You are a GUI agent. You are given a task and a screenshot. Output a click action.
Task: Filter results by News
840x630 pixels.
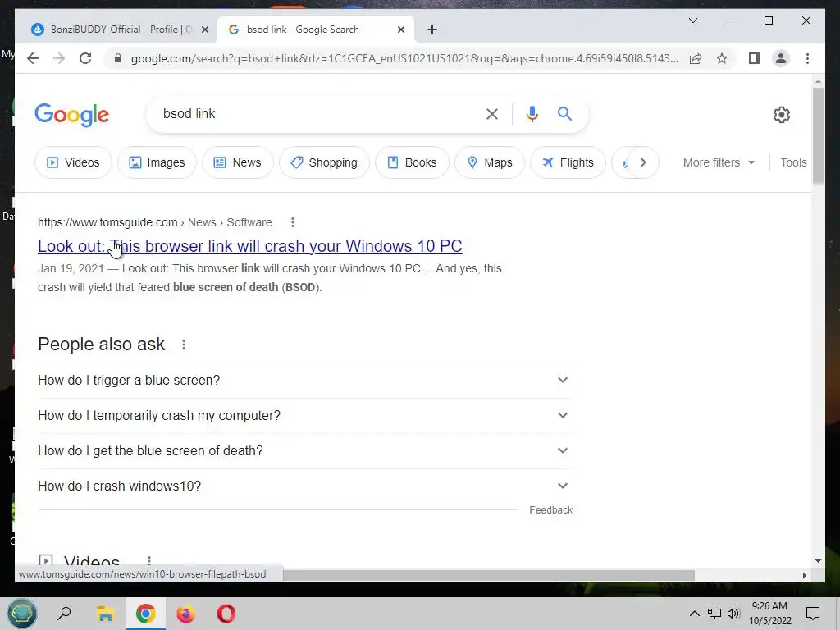click(x=238, y=162)
